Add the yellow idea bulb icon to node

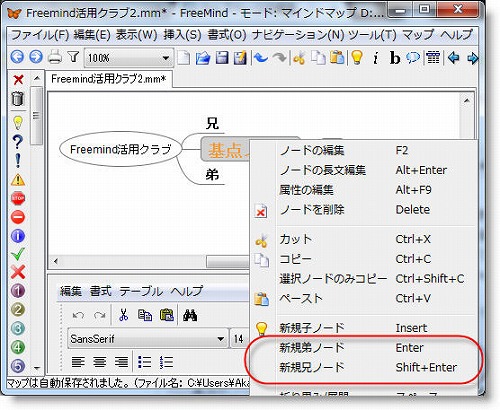(18, 123)
